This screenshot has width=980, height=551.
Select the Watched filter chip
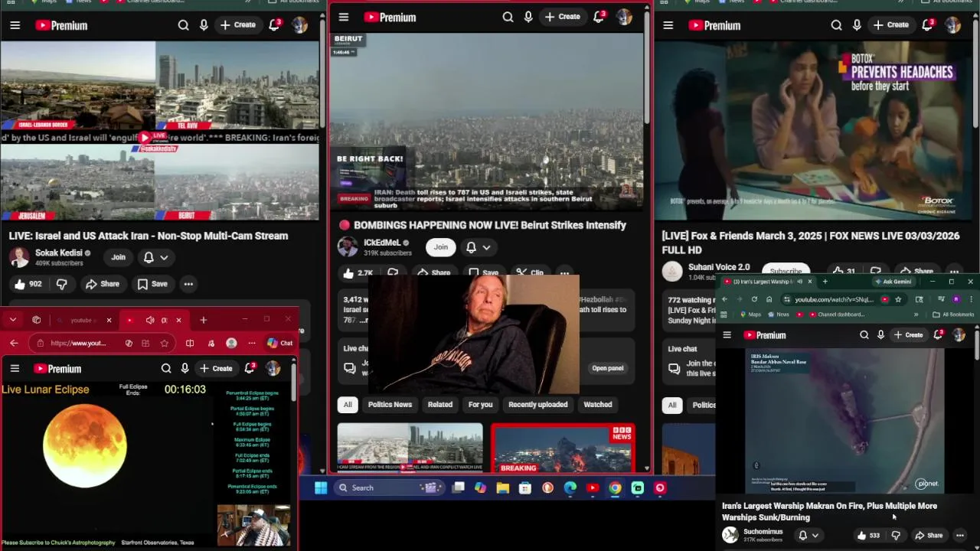pos(598,404)
